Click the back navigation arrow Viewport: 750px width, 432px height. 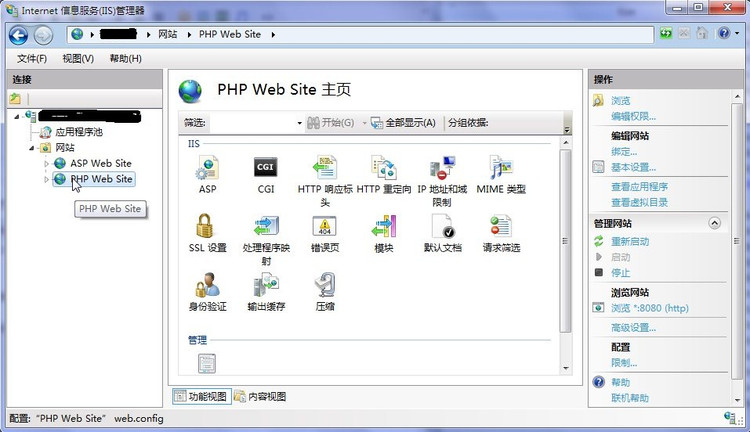tap(19, 35)
